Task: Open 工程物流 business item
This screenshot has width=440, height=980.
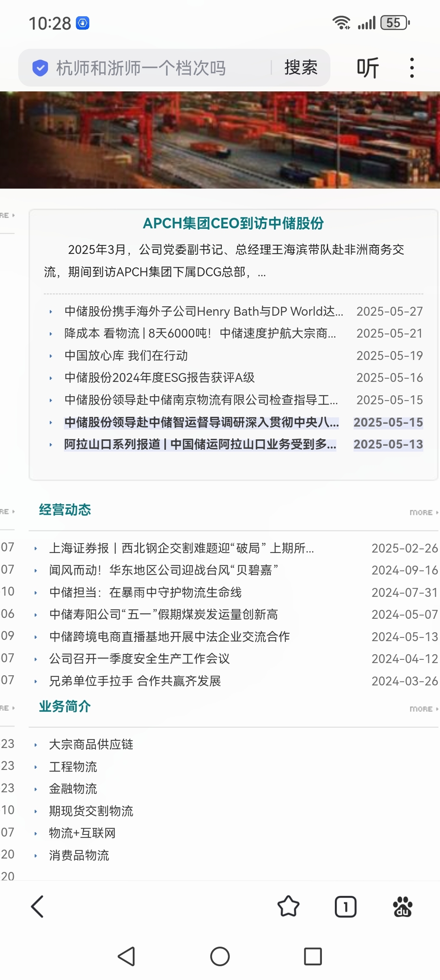Action: click(73, 767)
